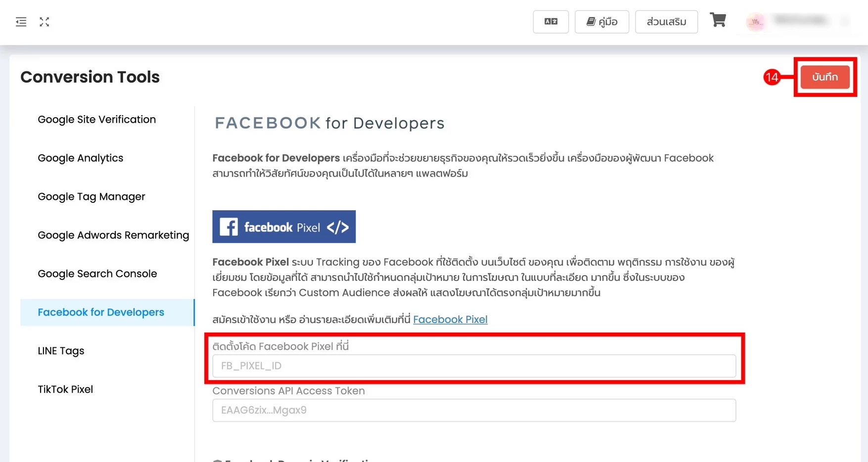Toggle the fullscreen expand icon

(45, 22)
